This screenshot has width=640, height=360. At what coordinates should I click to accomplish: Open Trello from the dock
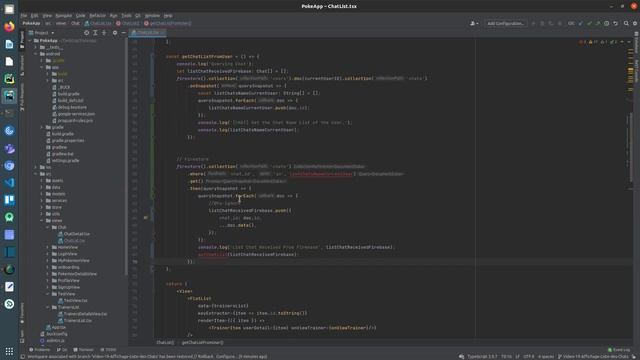click(x=9, y=200)
